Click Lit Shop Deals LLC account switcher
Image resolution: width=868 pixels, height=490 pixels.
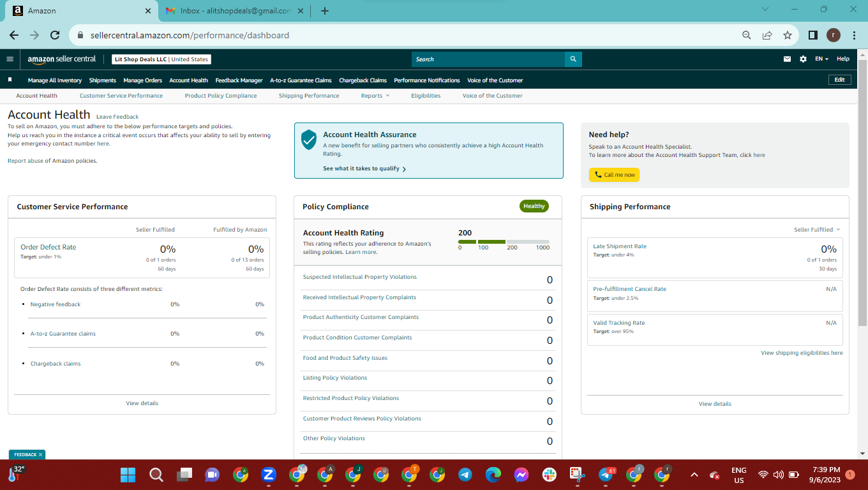(x=161, y=59)
